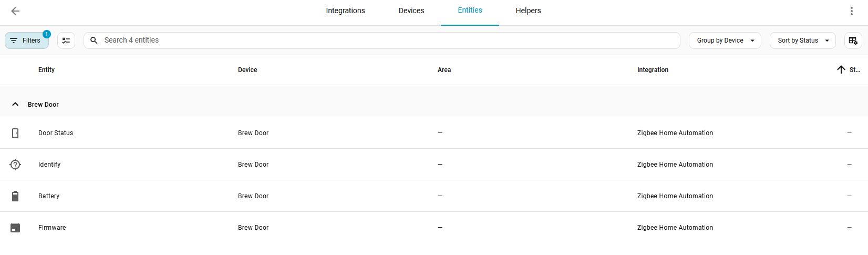Click the Identify entity icon
This screenshot has height=255, width=868.
[15, 165]
